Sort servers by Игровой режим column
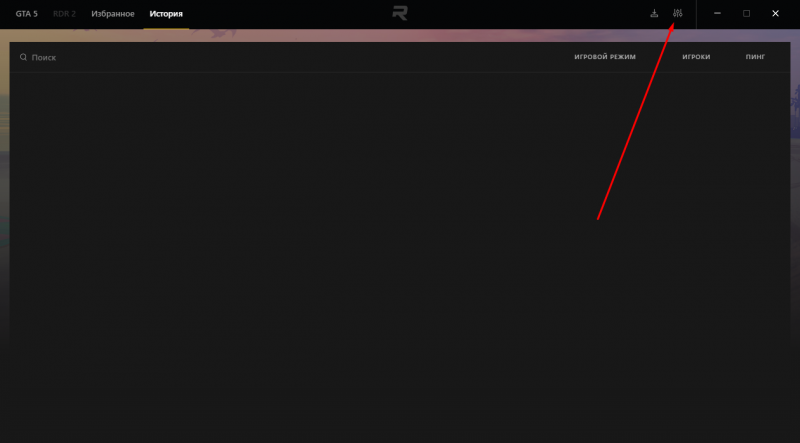 604,58
